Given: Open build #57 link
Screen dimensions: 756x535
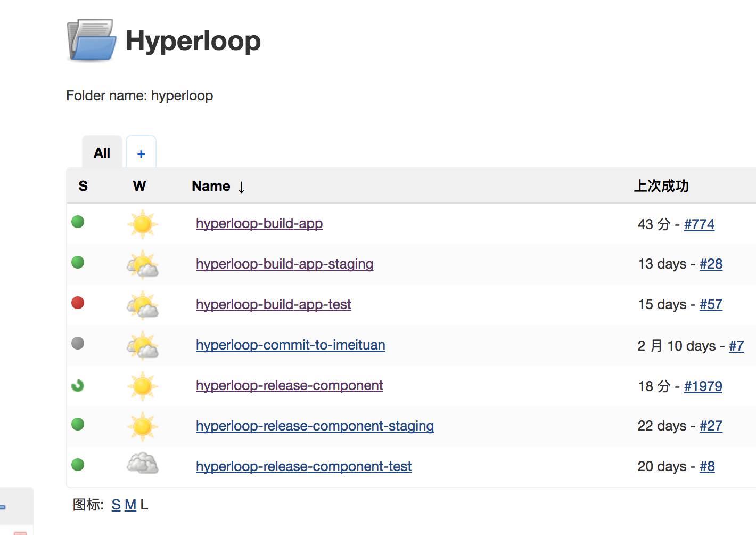Looking at the screenshot, I should [711, 304].
